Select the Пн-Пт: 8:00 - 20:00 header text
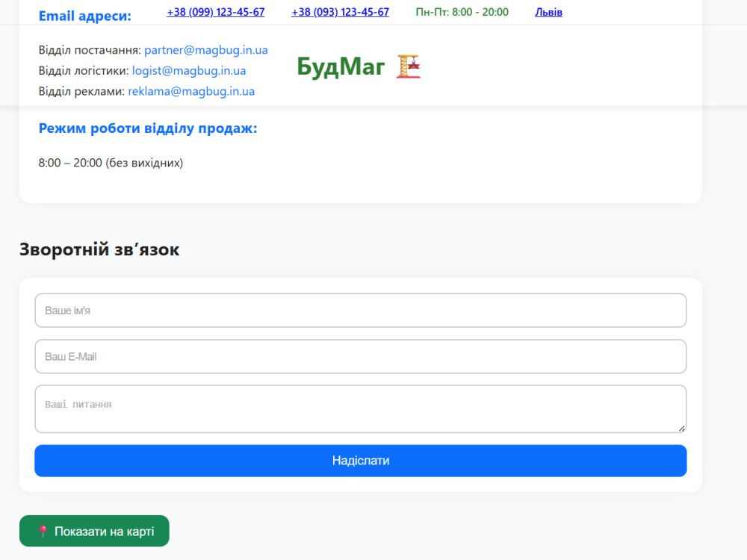This screenshot has width=747, height=560. (462, 12)
